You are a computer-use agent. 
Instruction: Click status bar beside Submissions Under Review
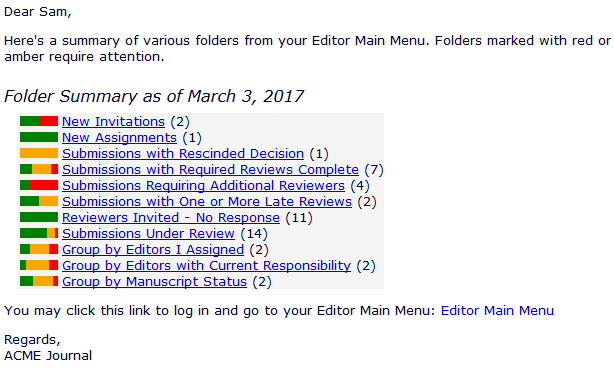pyautogui.click(x=39, y=233)
